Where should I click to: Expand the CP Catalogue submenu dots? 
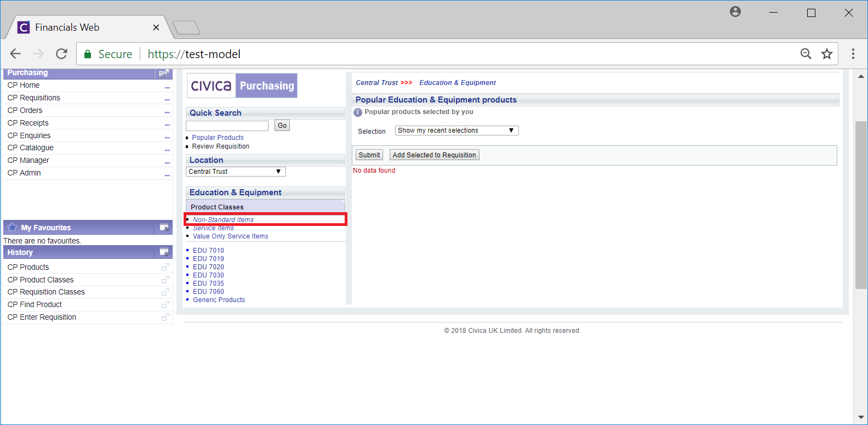point(167,150)
